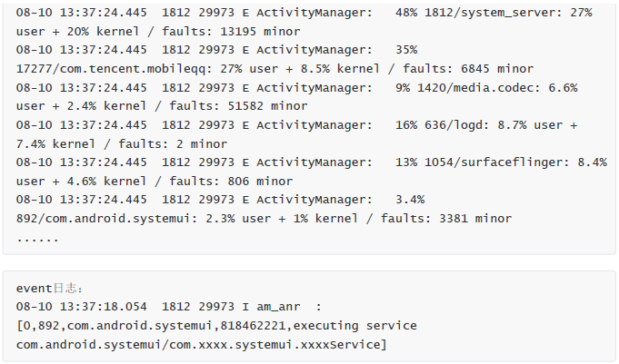Click the "892/com.android.systemui" CPU usage entry
This screenshot has width=619, height=364.
(103, 219)
